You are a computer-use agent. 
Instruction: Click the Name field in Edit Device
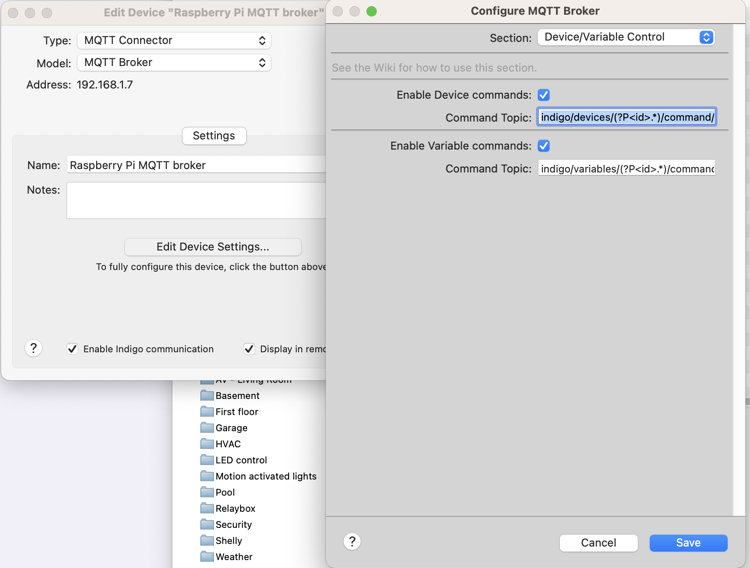point(196,165)
